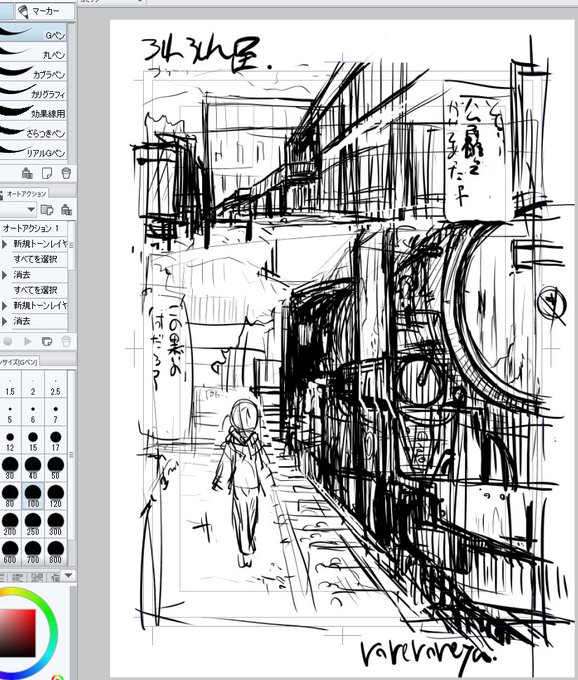Screen dimensions: 578x680
Task: Expand the second 新規トーンレイヤ action
Action: pos(4,306)
